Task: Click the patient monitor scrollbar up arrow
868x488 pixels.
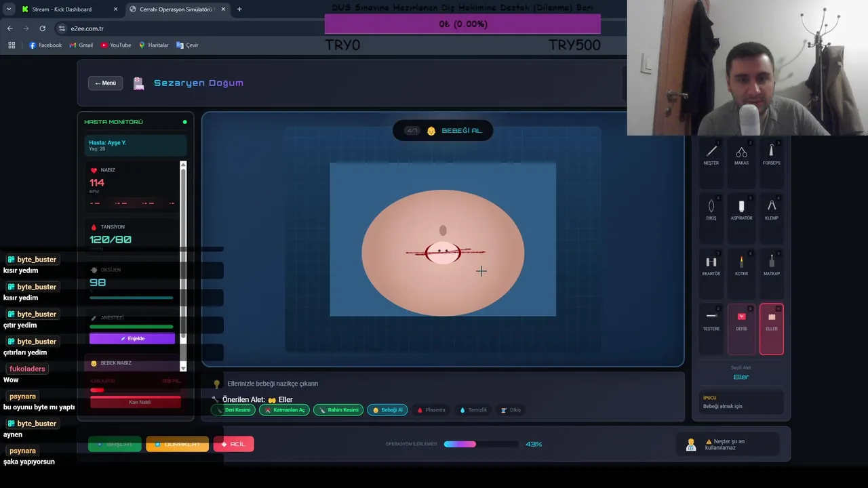Action: point(183,165)
